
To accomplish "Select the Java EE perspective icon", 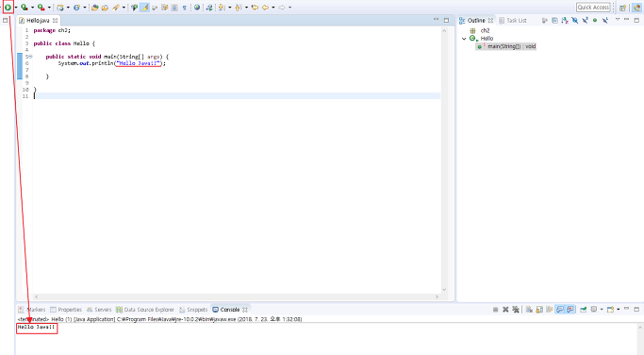I will [636, 8].
